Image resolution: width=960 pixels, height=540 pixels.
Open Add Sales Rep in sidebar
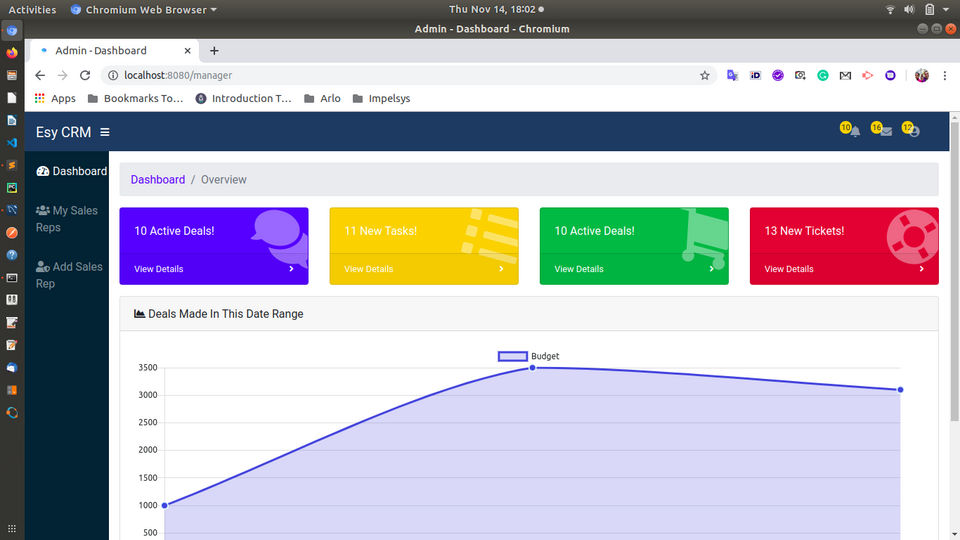(x=69, y=275)
